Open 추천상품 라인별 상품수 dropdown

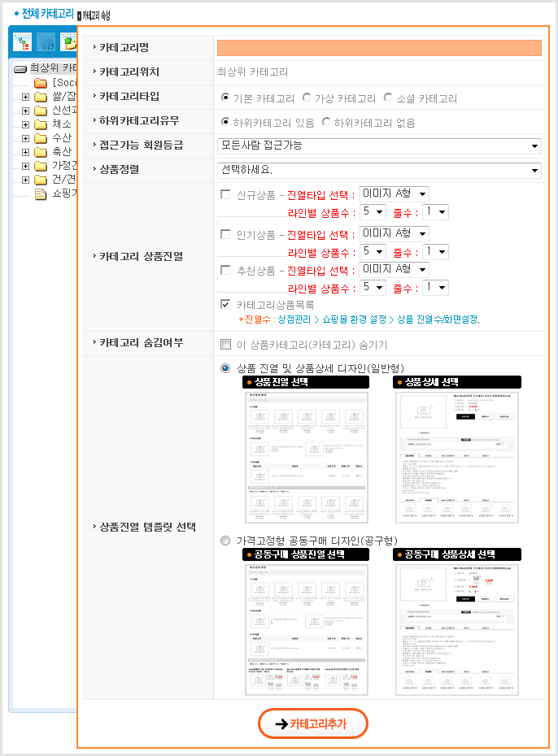point(373,287)
